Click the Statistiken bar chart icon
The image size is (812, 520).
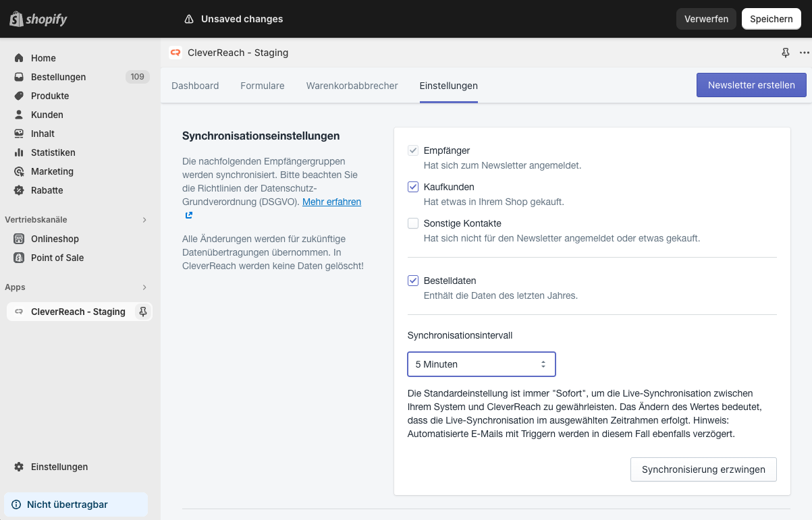pos(19,152)
